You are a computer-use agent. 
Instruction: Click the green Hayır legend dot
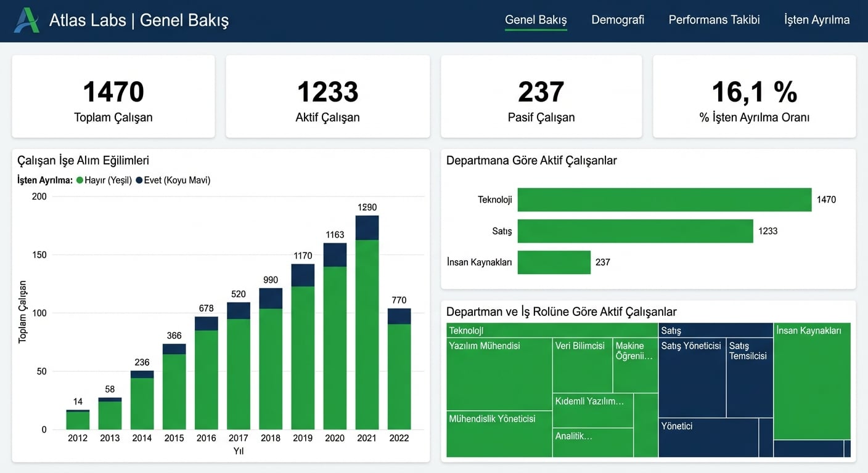(80, 180)
